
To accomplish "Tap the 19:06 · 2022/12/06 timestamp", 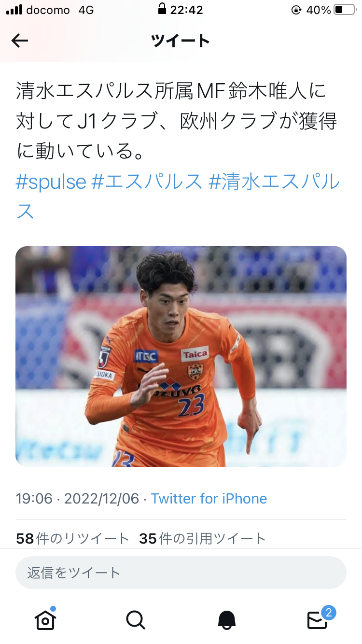I will coord(78,498).
